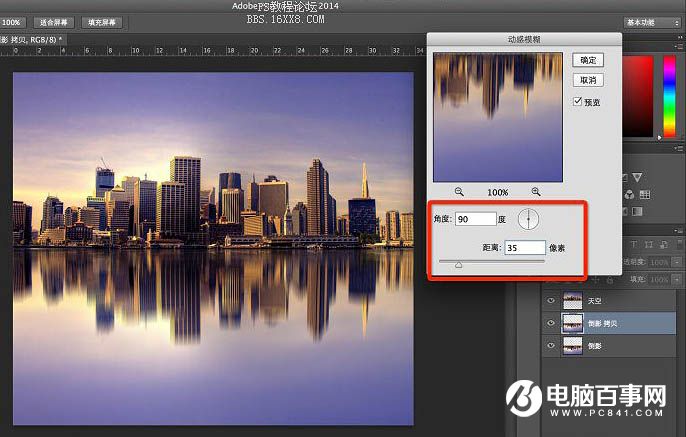Screen dimensions: 686x437
Task: Open the opacity 不透明度 dropdown arrow
Action: click(x=678, y=262)
